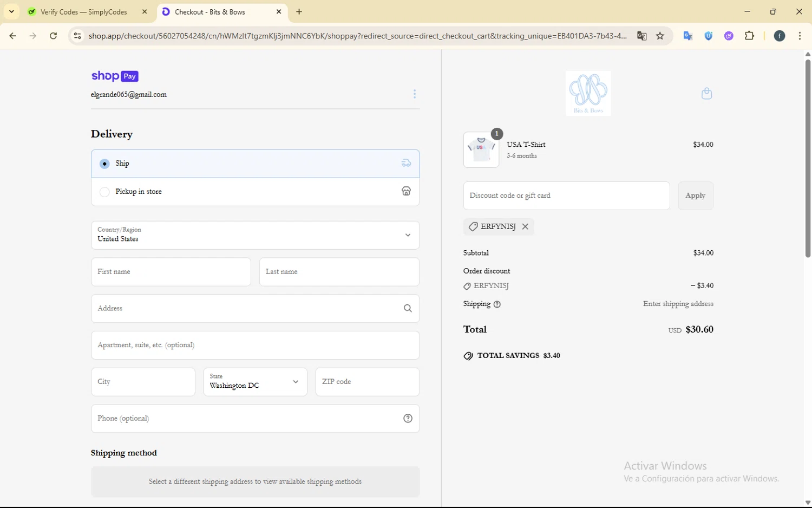Click the Shipping method heading

tap(124, 453)
